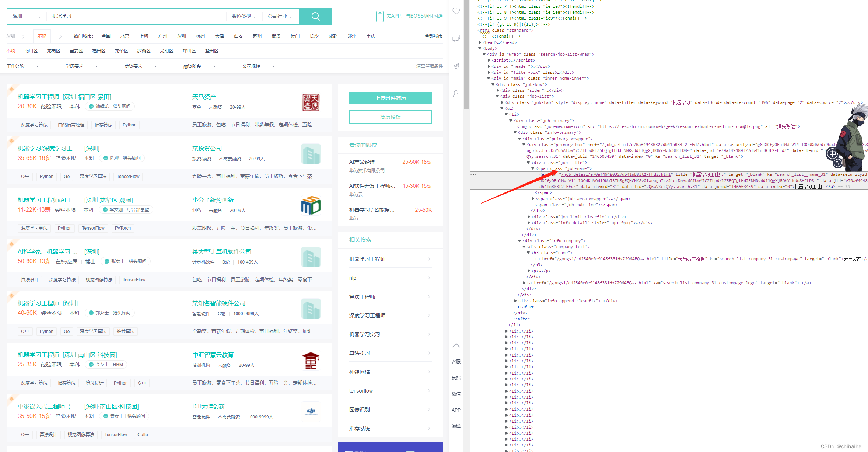Click the 小分子新药创新 company logo

(311, 205)
